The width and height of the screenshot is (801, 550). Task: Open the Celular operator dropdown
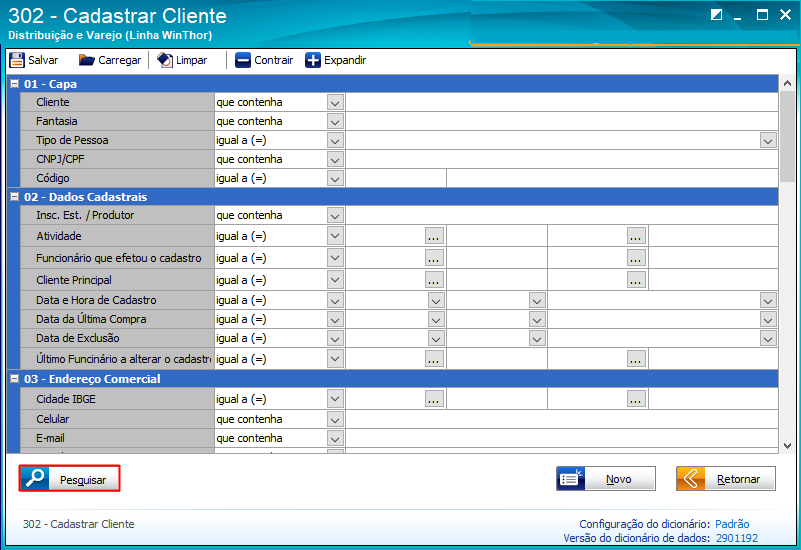click(335, 419)
